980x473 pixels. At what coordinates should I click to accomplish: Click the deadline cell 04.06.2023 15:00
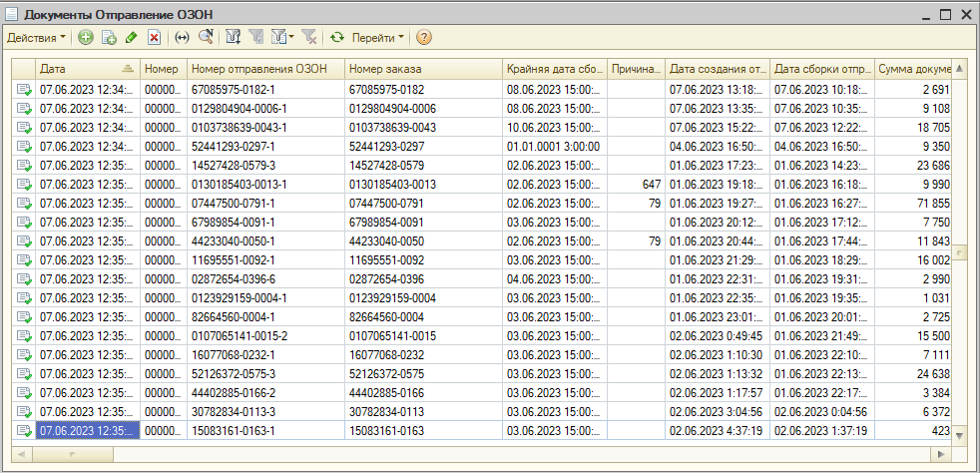tap(555, 278)
